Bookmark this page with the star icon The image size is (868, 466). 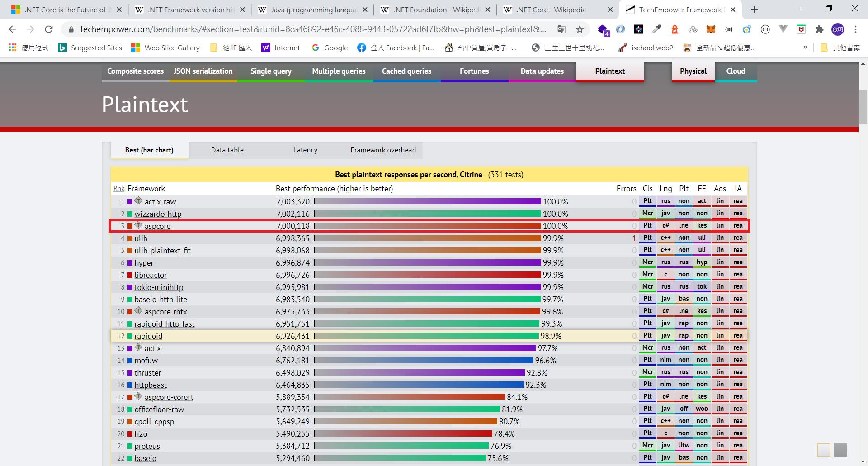pyautogui.click(x=580, y=29)
